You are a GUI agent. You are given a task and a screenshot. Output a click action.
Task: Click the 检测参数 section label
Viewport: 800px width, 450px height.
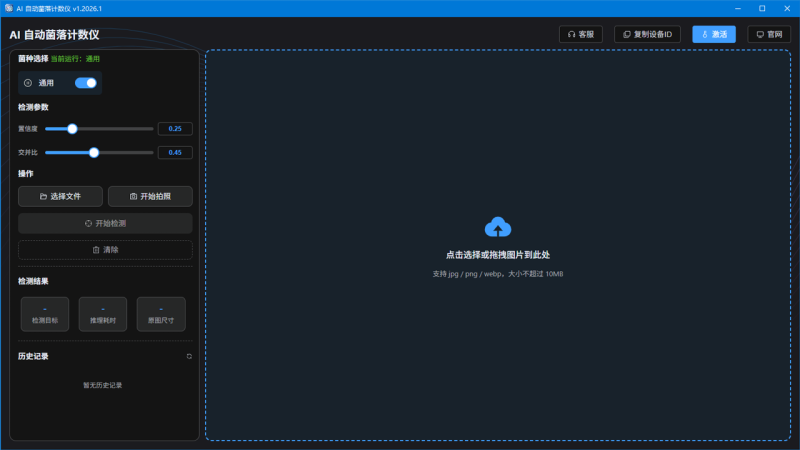(33, 107)
